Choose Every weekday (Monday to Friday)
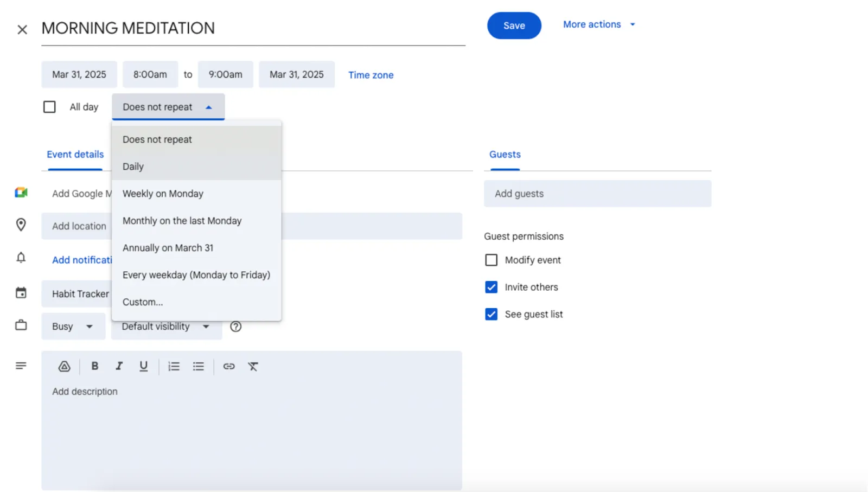 pyautogui.click(x=196, y=275)
